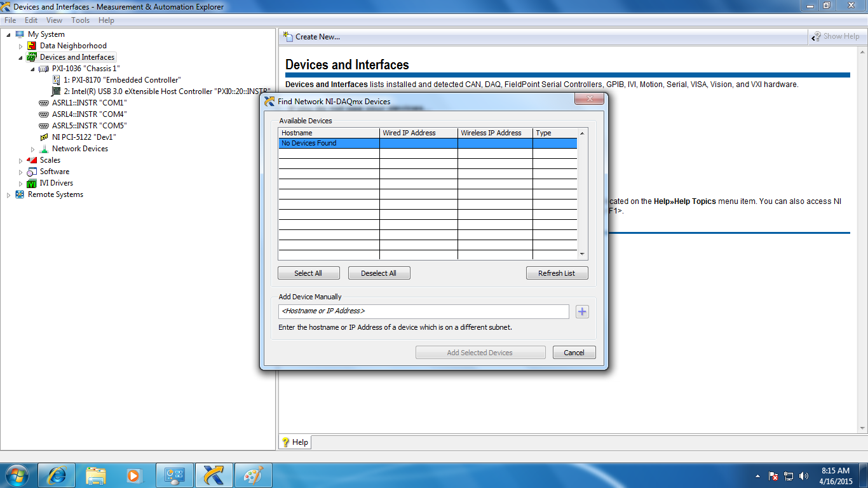Click the Measurement & Automation Explorer taskbar icon
The height and width of the screenshot is (488, 868).
214,475
